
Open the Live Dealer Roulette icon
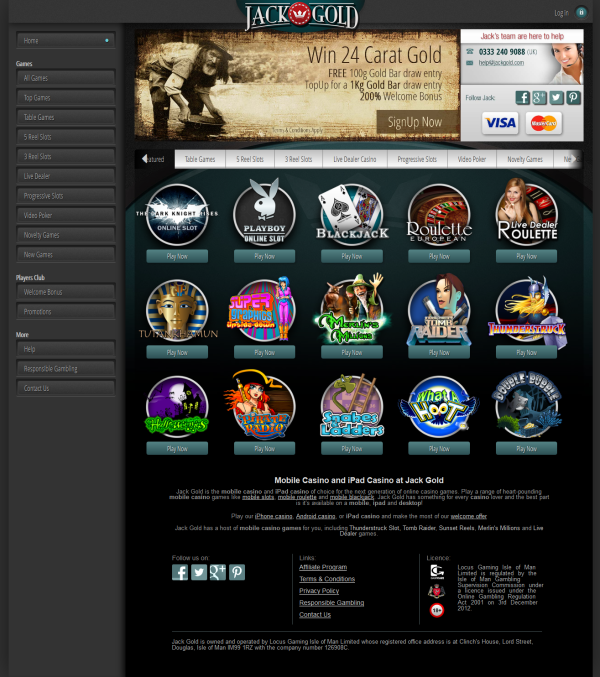coord(527,212)
